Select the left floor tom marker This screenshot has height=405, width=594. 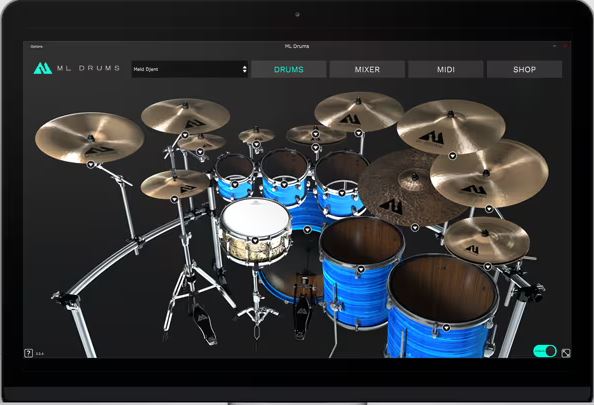[361, 269]
